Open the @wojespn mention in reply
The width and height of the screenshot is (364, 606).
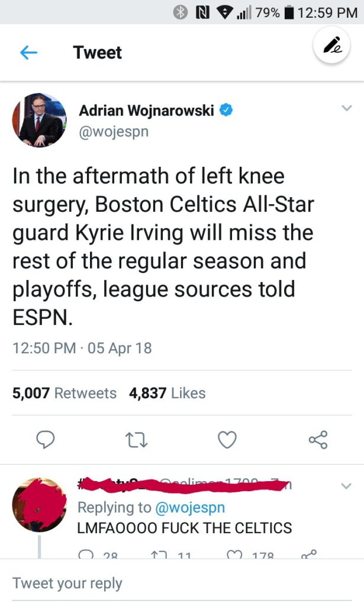(189, 507)
